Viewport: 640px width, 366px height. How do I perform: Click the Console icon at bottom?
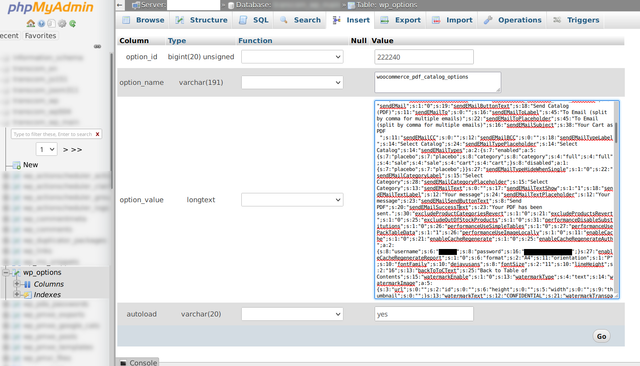tap(123, 363)
